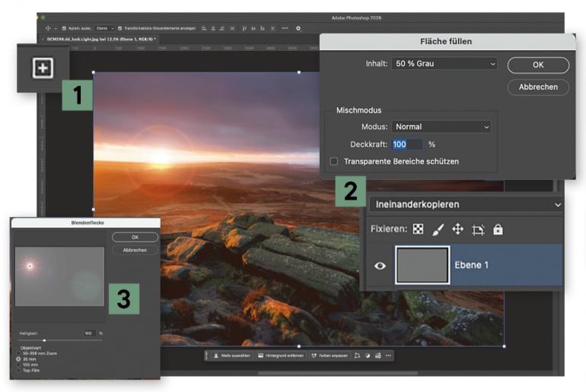This screenshot has width=586, height=392.
Task: Click the align vertical centers icon
Action: 253,28
